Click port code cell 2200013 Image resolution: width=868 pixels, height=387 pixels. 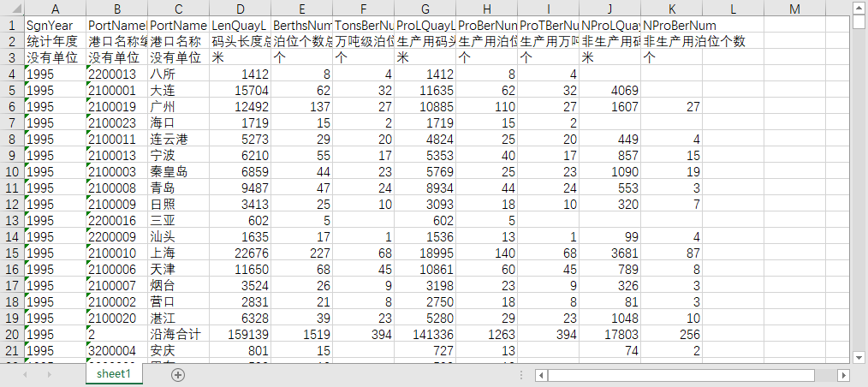pos(117,74)
